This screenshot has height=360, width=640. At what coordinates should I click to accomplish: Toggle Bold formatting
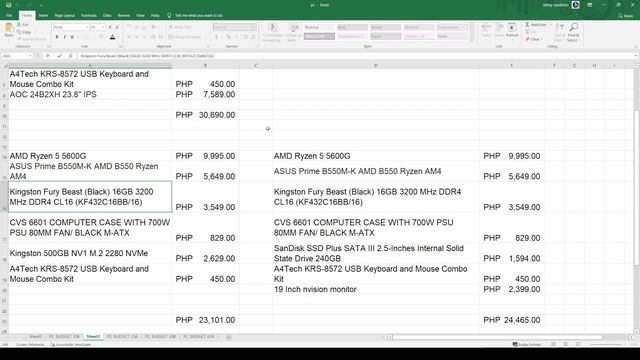point(57,37)
